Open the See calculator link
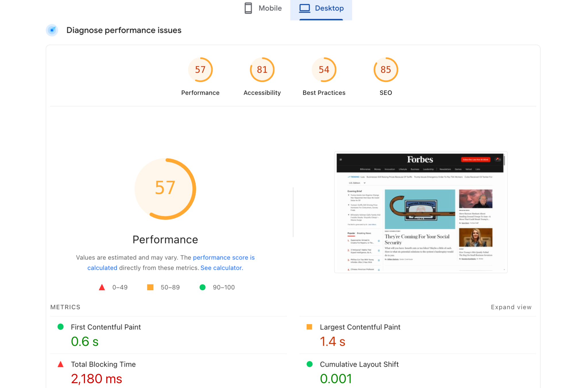 click(x=221, y=268)
